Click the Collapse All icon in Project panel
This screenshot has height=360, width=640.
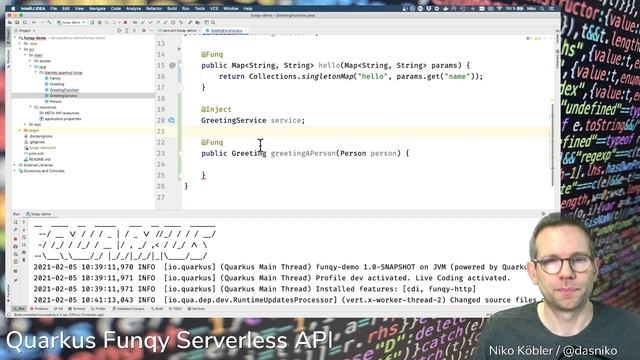coord(134,31)
